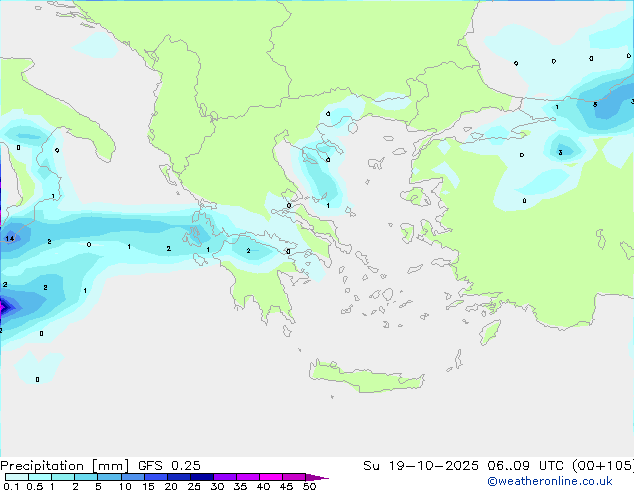This screenshot has height=490, width=634.
Task: Select the '20' legend scale label
Action: tap(171, 486)
